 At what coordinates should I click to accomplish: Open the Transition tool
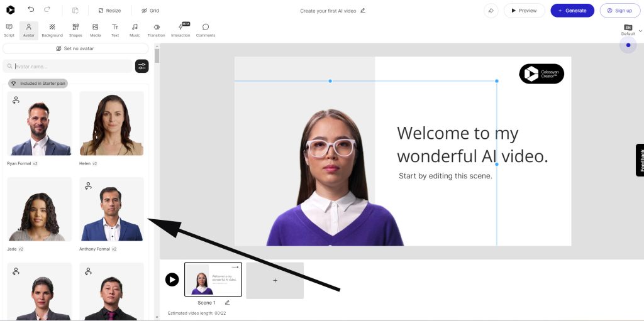point(156,30)
